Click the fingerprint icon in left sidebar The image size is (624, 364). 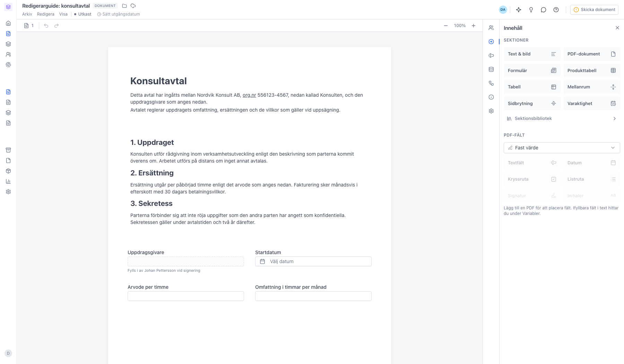(8, 65)
